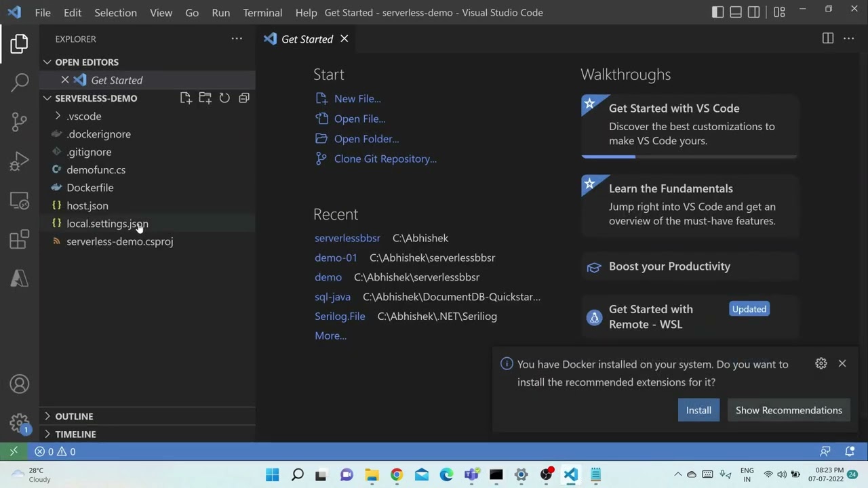This screenshot has width=868, height=488.
Task: Open editor more actions ellipsis
Action: 849,39
